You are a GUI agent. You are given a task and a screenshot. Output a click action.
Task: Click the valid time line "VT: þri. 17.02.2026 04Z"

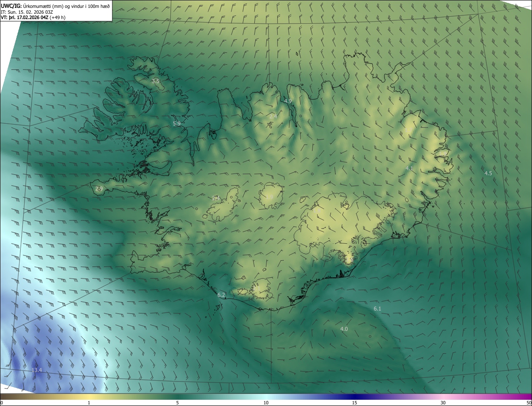click(25, 17)
